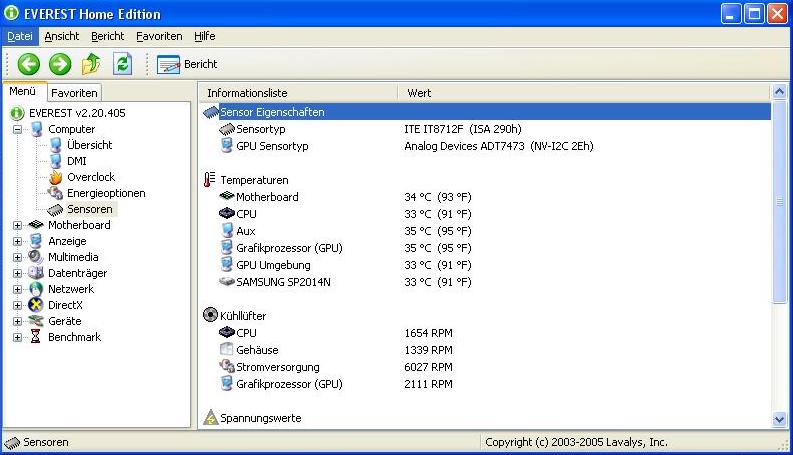The image size is (793, 455).
Task: Expand the Motherboard tree node
Action: pyautogui.click(x=18, y=225)
